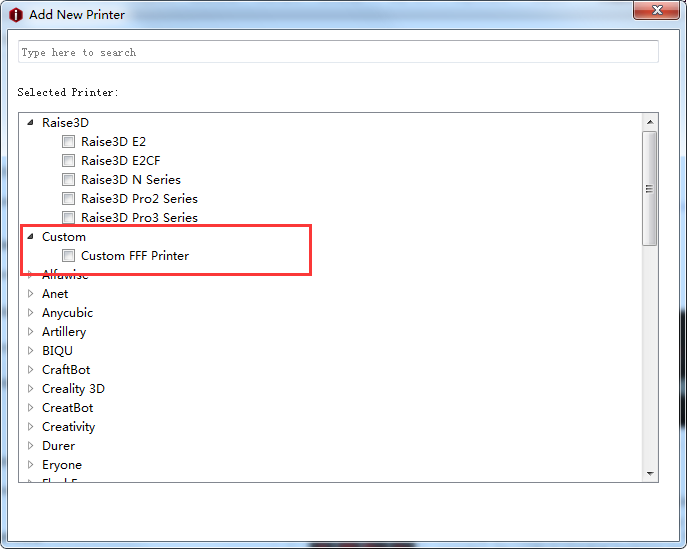Click the scrollbar up arrow

[650, 122]
